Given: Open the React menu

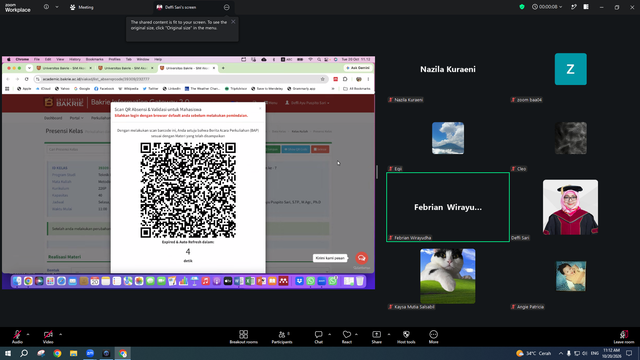Looking at the screenshot, I should coord(347,337).
